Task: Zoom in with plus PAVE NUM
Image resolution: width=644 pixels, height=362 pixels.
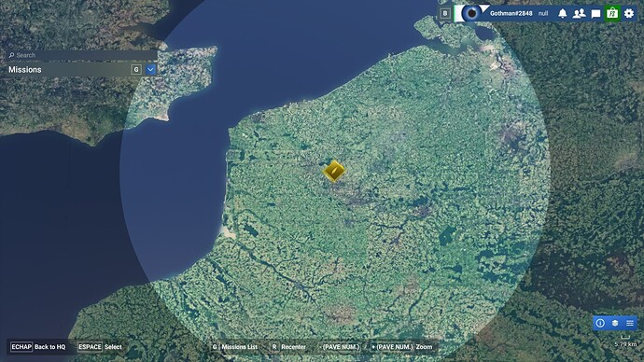Action: [x=392, y=347]
